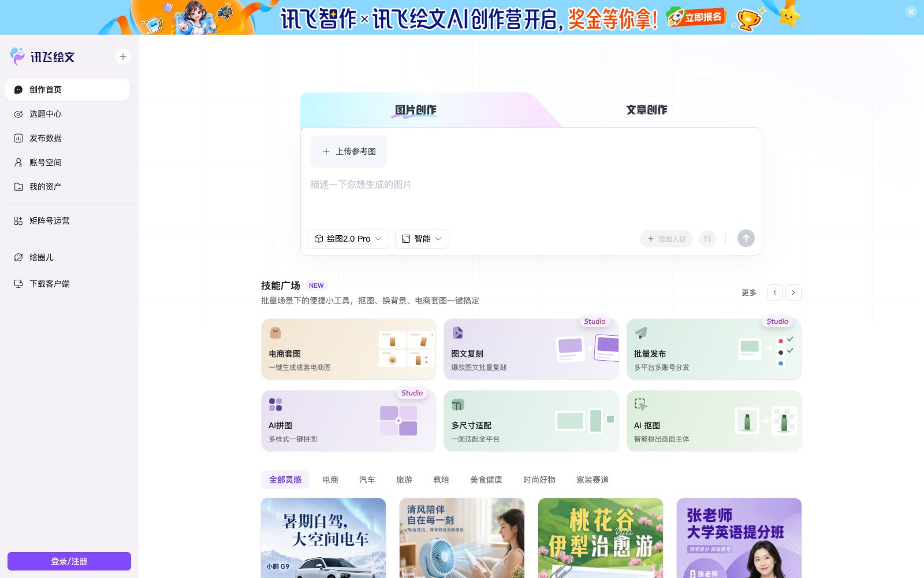
Task: Click the AI 抠图 selection cursor icon
Action: click(x=641, y=405)
